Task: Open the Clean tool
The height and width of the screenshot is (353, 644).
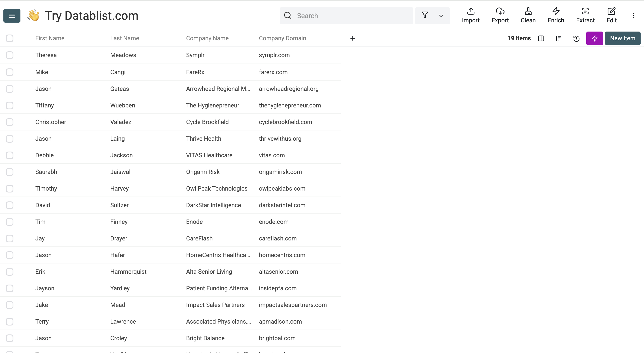Action: coord(528,16)
